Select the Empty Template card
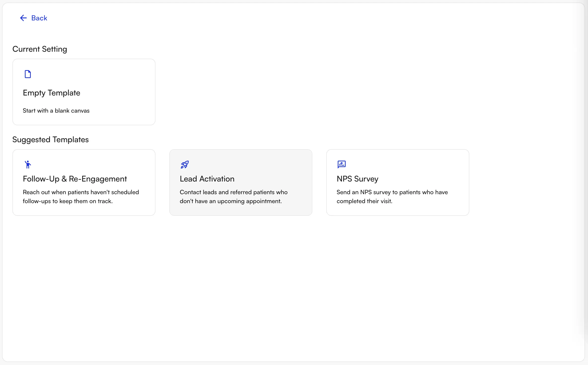588x365 pixels. (x=84, y=92)
